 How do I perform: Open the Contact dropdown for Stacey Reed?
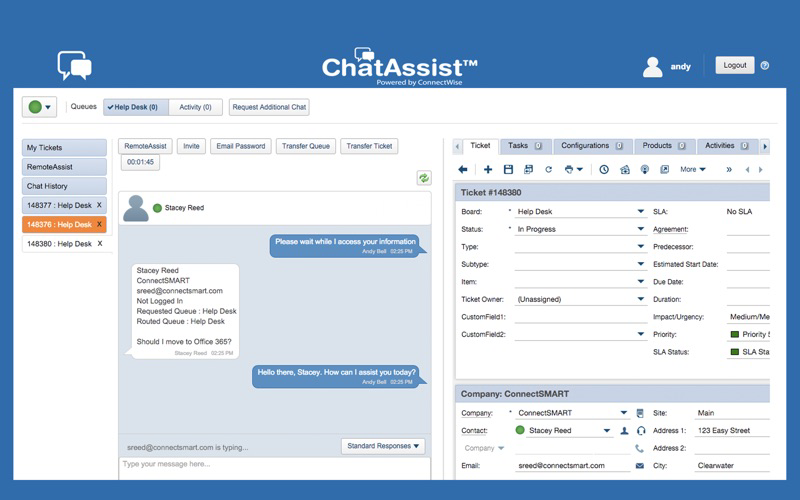tap(607, 431)
